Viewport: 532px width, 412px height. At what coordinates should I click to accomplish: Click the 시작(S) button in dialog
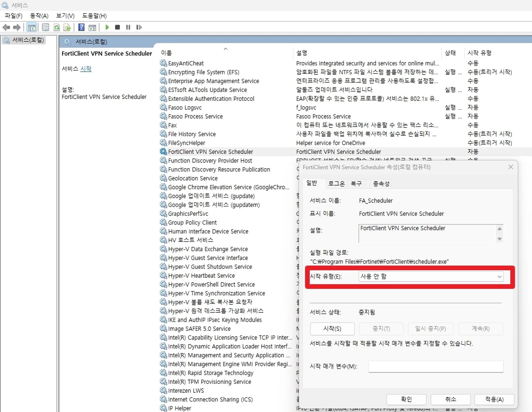pyautogui.click(x=332, y=329)
